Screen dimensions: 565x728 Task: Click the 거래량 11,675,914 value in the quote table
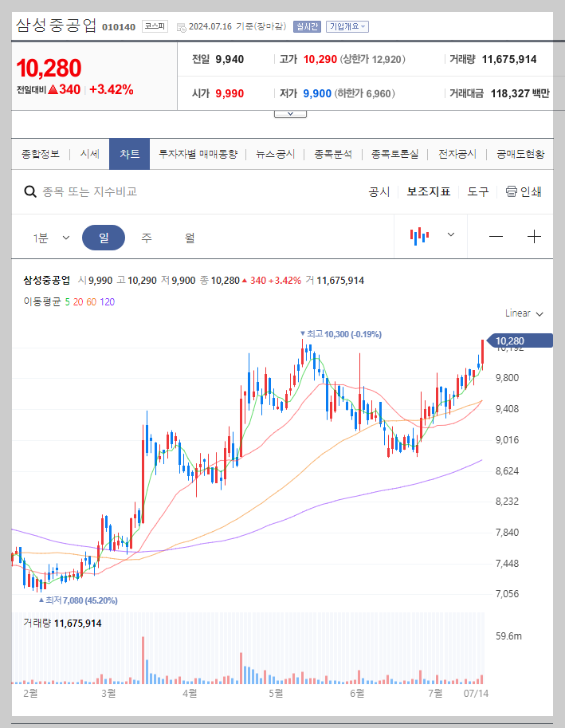pos(509,60)
